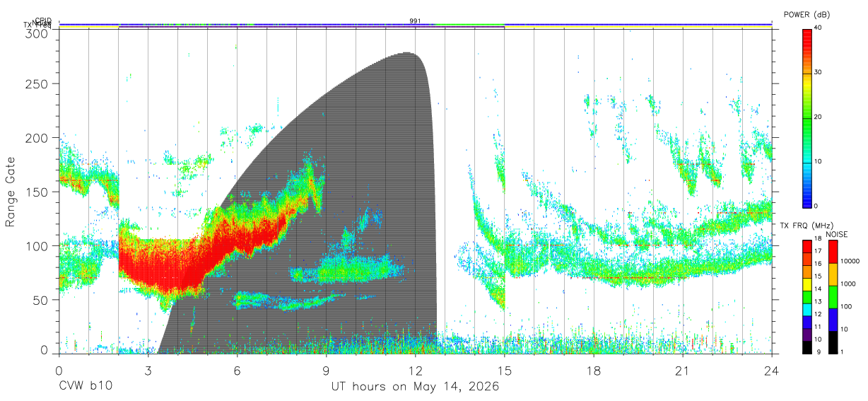
Task: Click the 250 range gate tick label
Action: pyautogui.click(x=37, y=84)
